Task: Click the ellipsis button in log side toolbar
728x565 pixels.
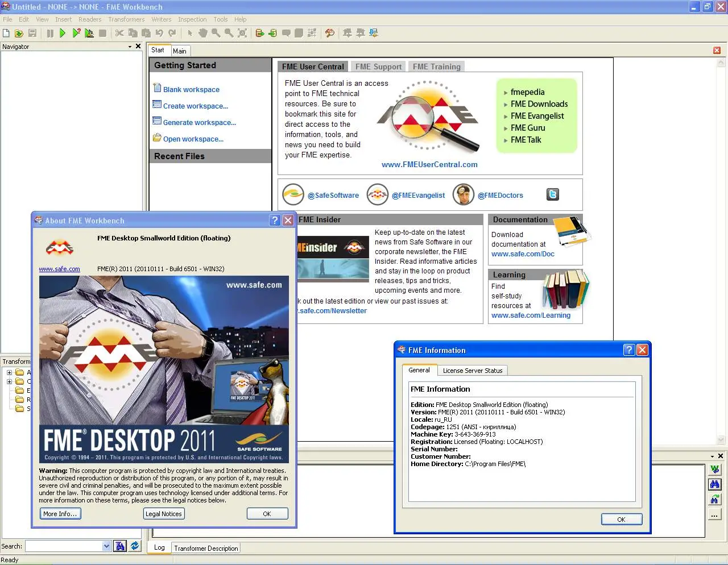Action: [715, 515]
